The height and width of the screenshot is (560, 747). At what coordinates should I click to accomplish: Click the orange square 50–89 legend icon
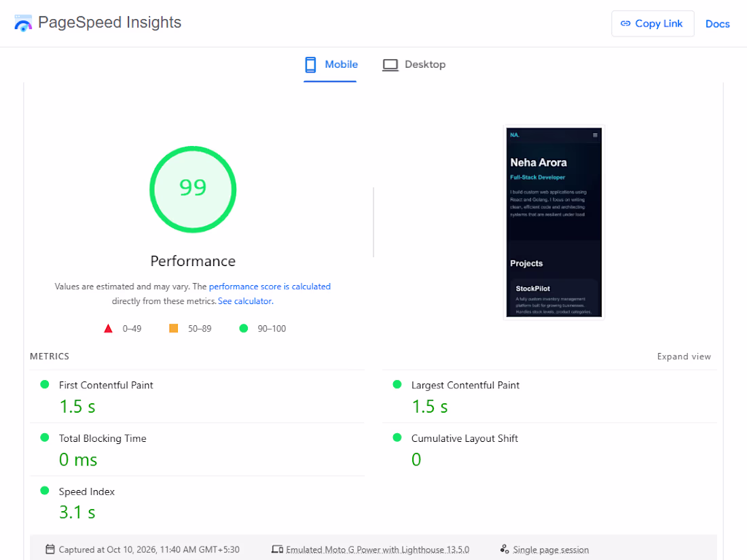point(173,328)
